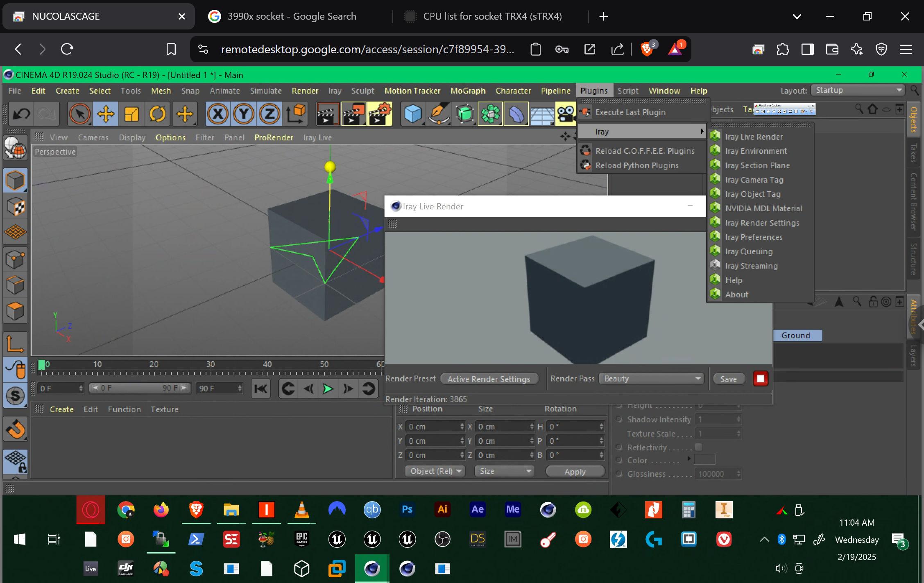Activate the Rotate tool
This screenshot has width=924, height=583.
click(x=158, y=113)
